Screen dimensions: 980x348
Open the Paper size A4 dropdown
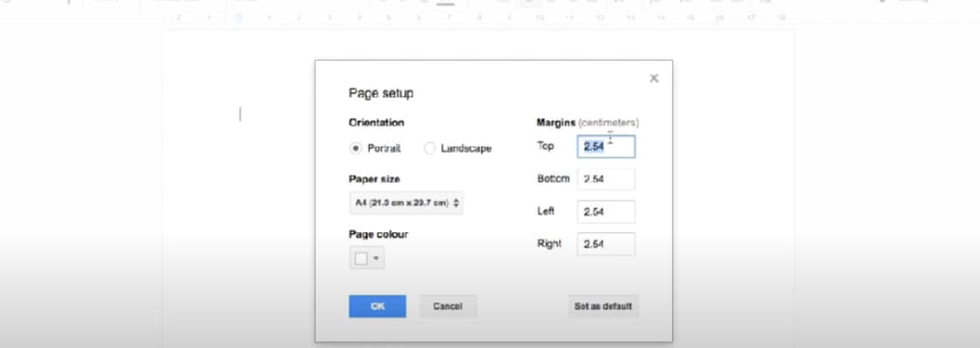click(406, 203)
